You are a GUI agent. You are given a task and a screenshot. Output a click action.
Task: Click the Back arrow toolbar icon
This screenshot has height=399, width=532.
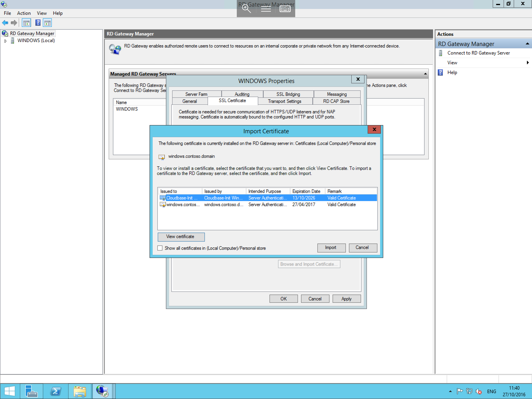(5, 23)
